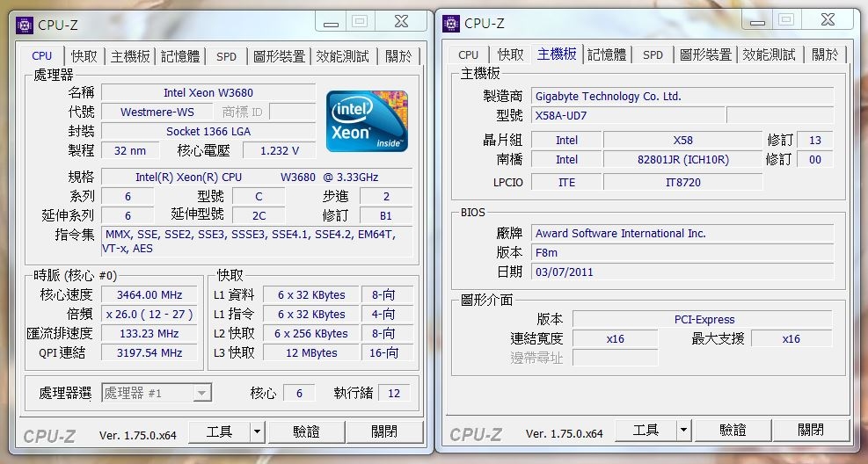Image resolution: width=868 pixels, height=464 pixels.
Task: Open 記憶體 tab in right CPU-Z window
Action: tap(607, 54)
